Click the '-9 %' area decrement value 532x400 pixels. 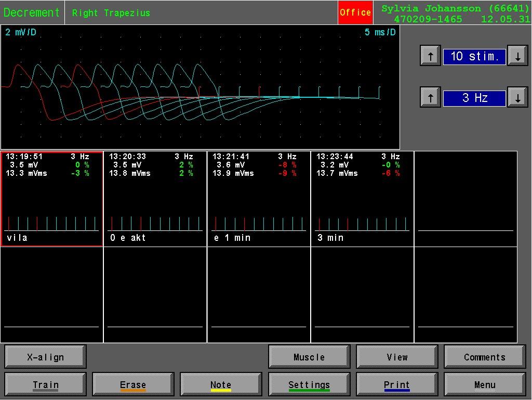[287, 173]
